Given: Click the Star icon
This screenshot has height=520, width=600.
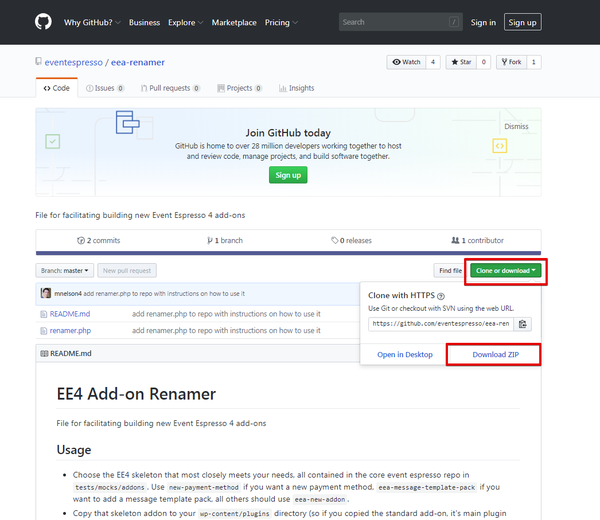Looking at the screenshot, I should click(x=455, y=62).
